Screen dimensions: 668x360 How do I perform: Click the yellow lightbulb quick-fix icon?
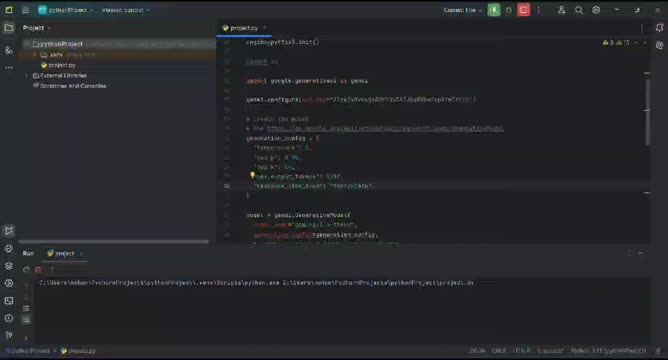pos(252,175)
